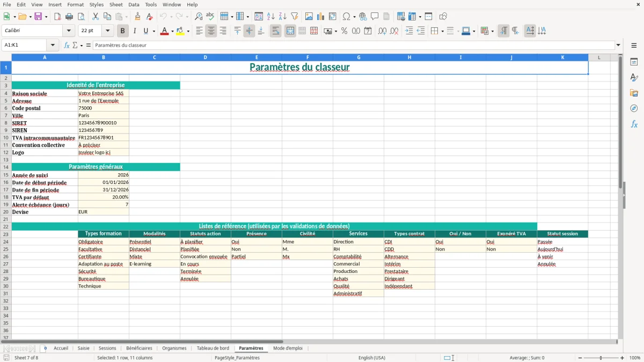
Task: Open the Format menu
Action: click(x=75, y=4)
